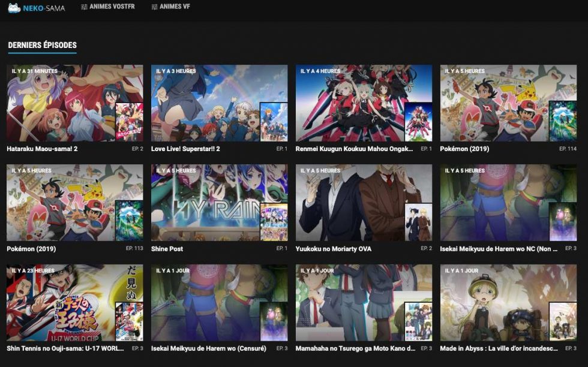Click the IL Y A 3 HEURES label

176,71
